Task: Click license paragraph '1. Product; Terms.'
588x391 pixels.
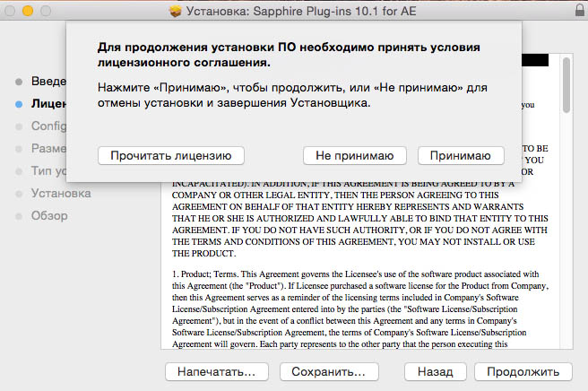Action: [x=360, y=308]
